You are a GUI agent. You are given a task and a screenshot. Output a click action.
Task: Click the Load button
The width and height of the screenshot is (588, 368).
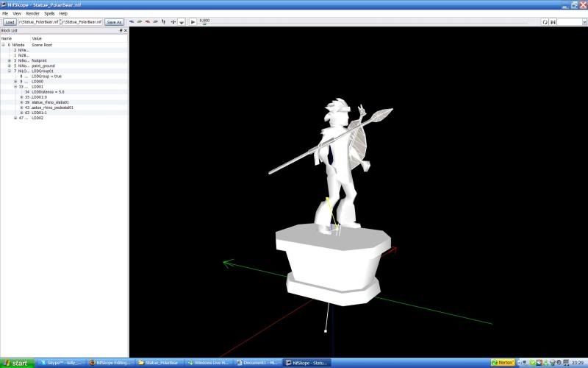[x=9, y=22]
